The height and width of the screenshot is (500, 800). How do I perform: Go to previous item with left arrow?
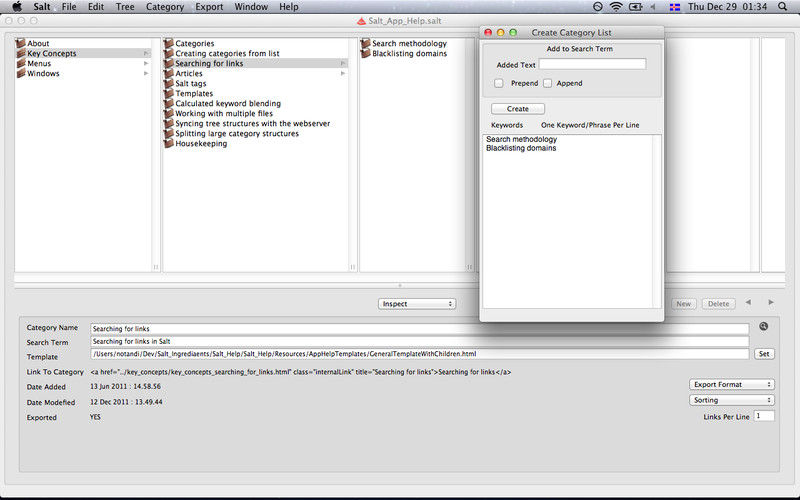click(x=748, y=303)
